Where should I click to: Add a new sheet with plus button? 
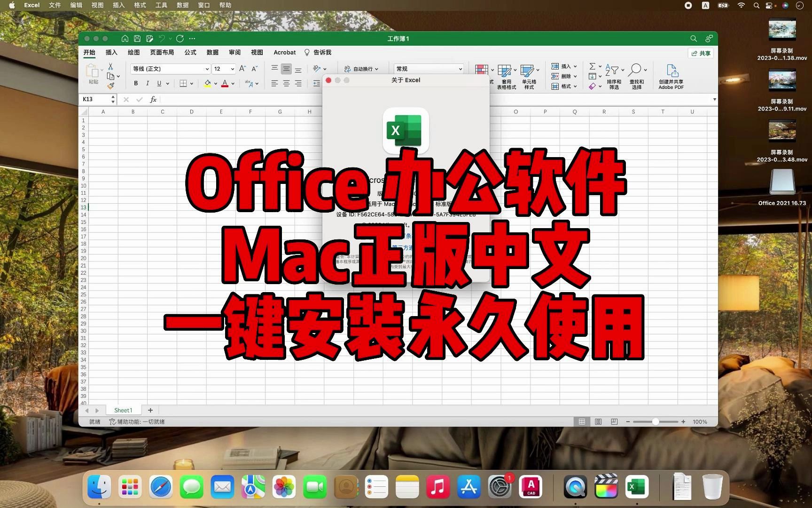coord(150,410)
